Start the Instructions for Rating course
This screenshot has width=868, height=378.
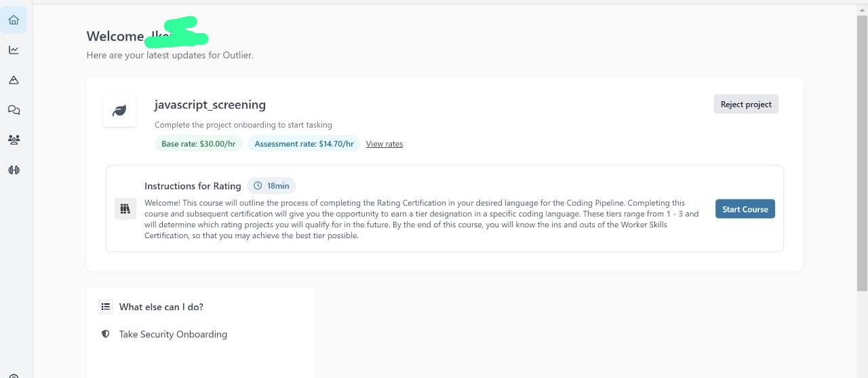point(745,209)
